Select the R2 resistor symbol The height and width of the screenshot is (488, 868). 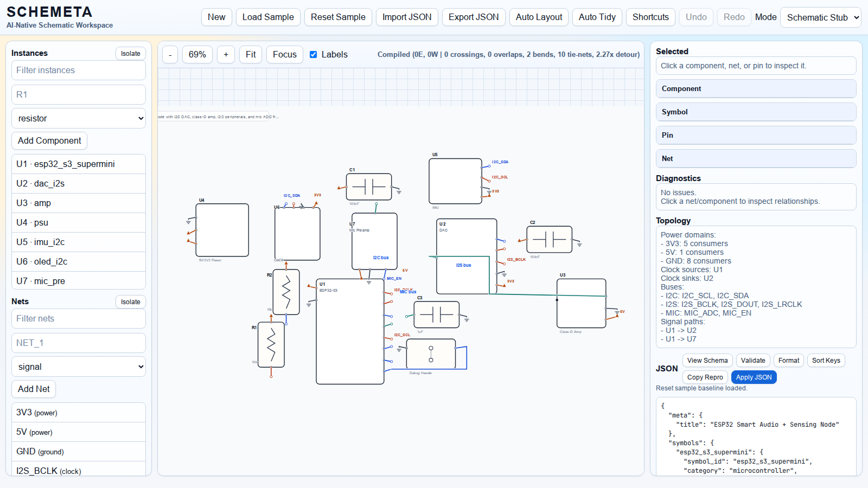pos(286,292)
